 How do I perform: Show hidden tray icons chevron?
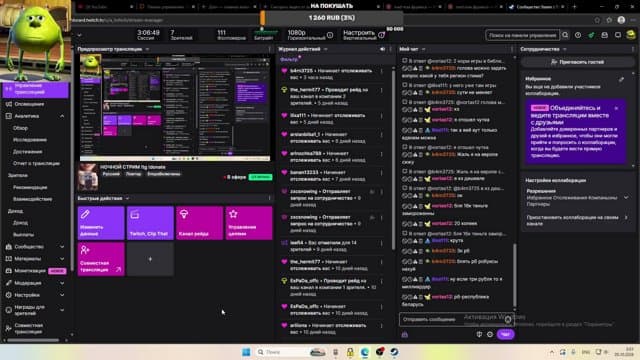click(552, 352)
